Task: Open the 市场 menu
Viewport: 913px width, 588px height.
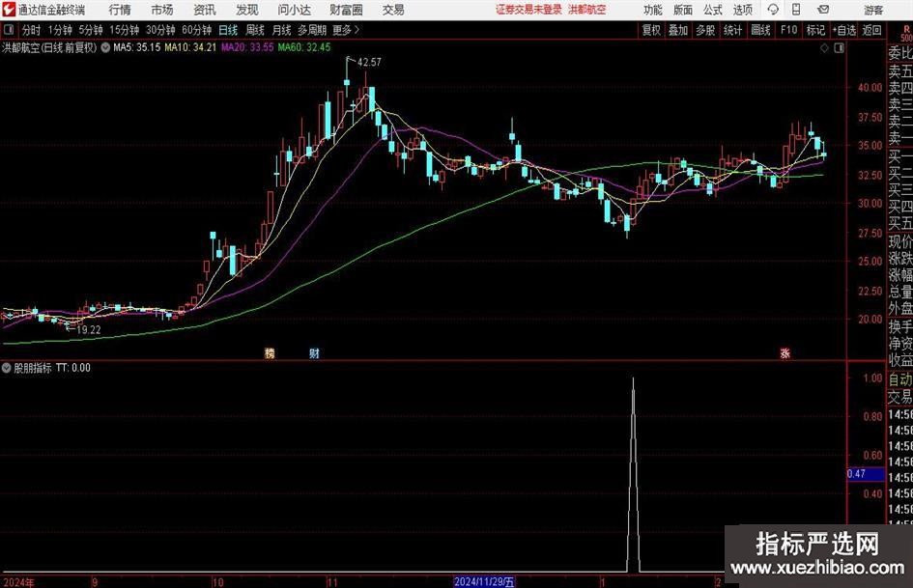Action: 162,10
